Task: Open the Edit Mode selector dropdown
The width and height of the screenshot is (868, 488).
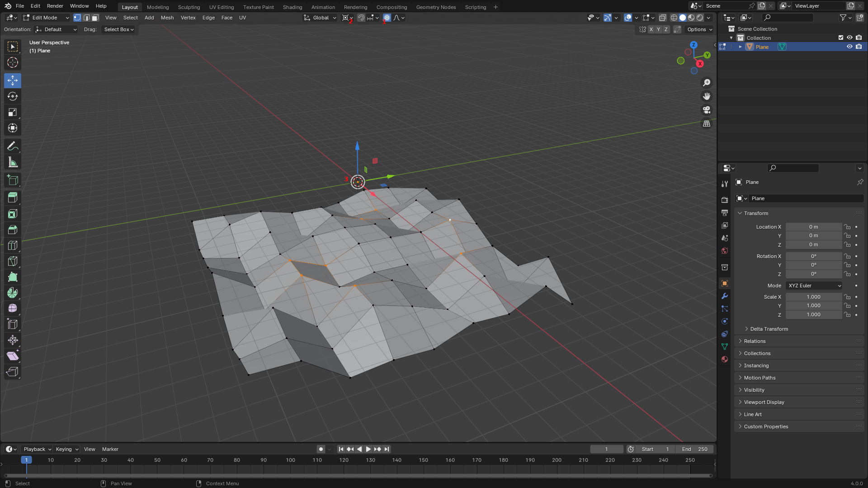Action: (46, 18)
